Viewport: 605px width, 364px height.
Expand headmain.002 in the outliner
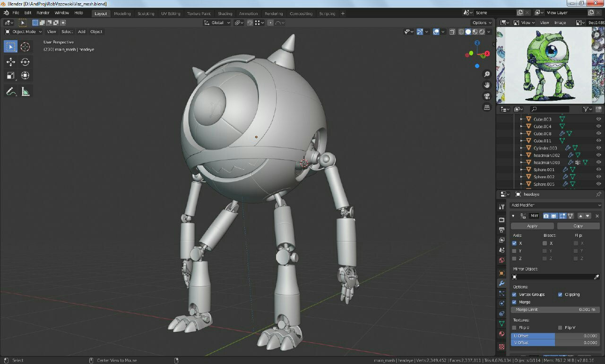[x=522, y=155]
